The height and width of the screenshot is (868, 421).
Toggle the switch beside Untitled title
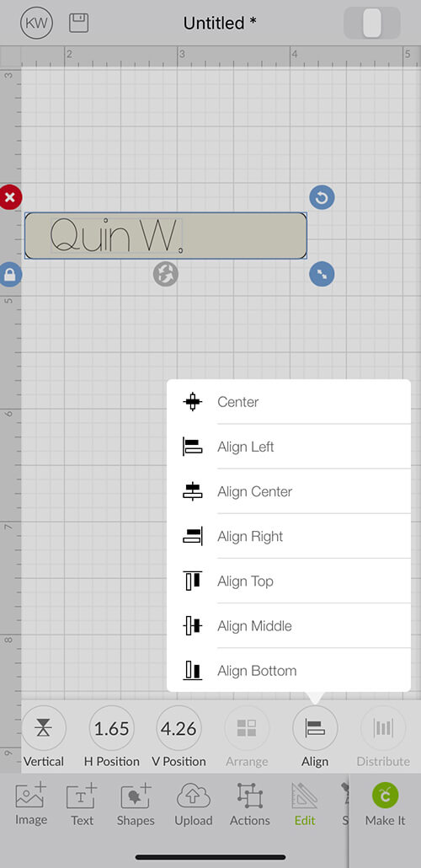tap(372, 23)
